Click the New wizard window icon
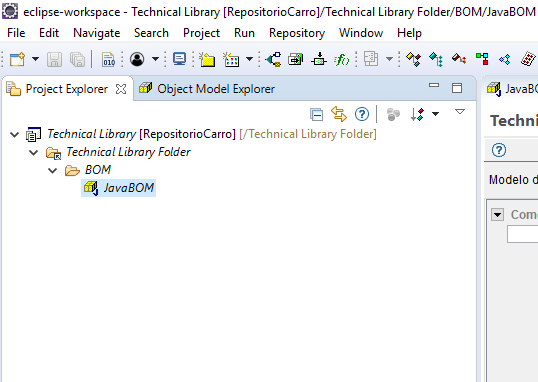Image resolution: width=538 pixels, height=382 pixels. [x=17, y=59]
